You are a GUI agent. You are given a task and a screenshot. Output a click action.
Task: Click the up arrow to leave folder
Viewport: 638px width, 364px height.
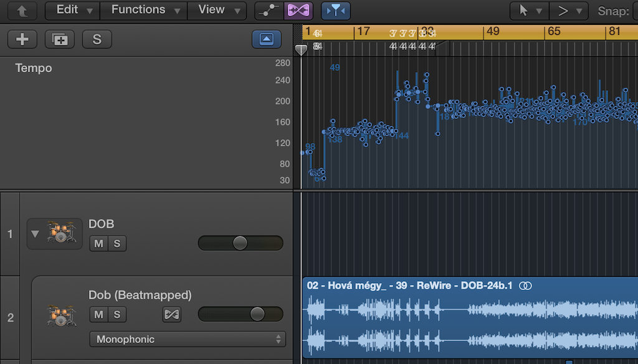pyautogui.click(x=22, y=11)
